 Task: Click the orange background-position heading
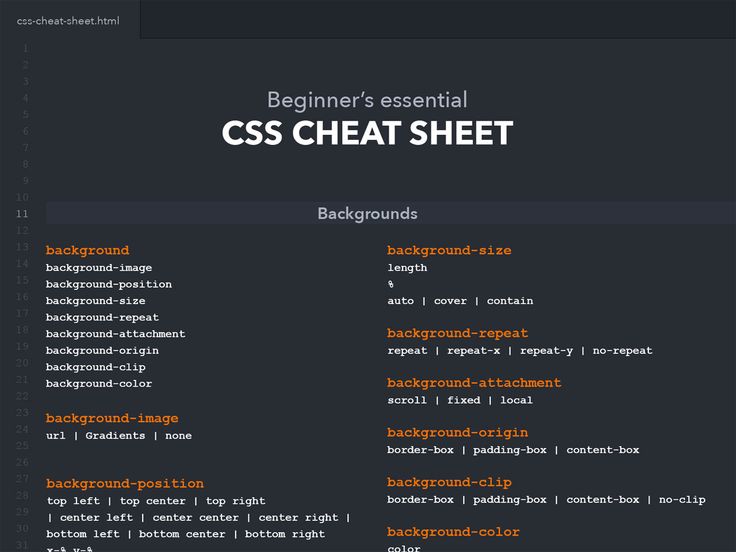(124, 484)
